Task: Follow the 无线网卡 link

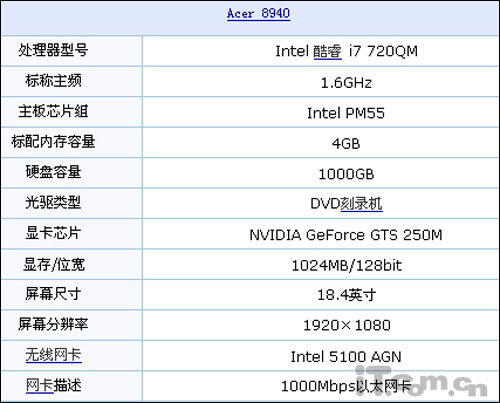Action: pyautogui.click(x=53, y=355)
